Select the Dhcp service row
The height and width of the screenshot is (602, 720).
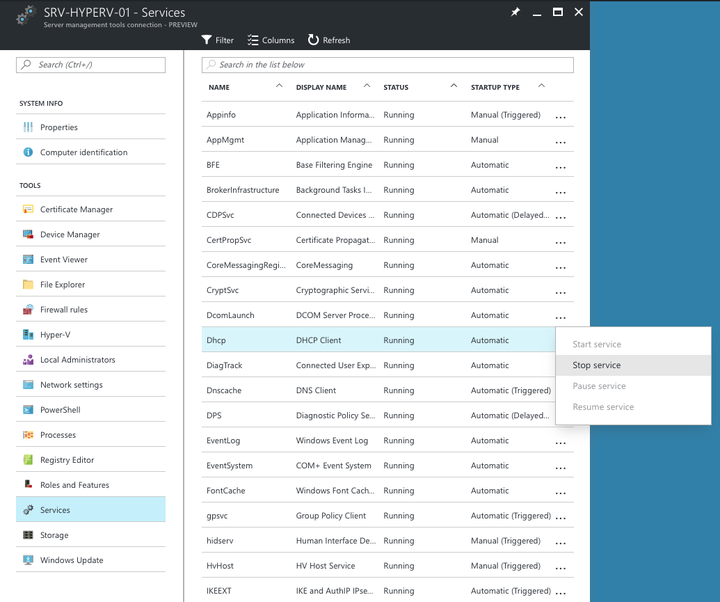tap(378, 340)
